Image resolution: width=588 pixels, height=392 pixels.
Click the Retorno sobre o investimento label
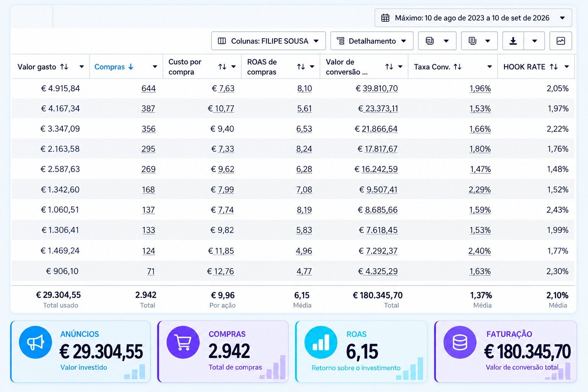[356, 368]
